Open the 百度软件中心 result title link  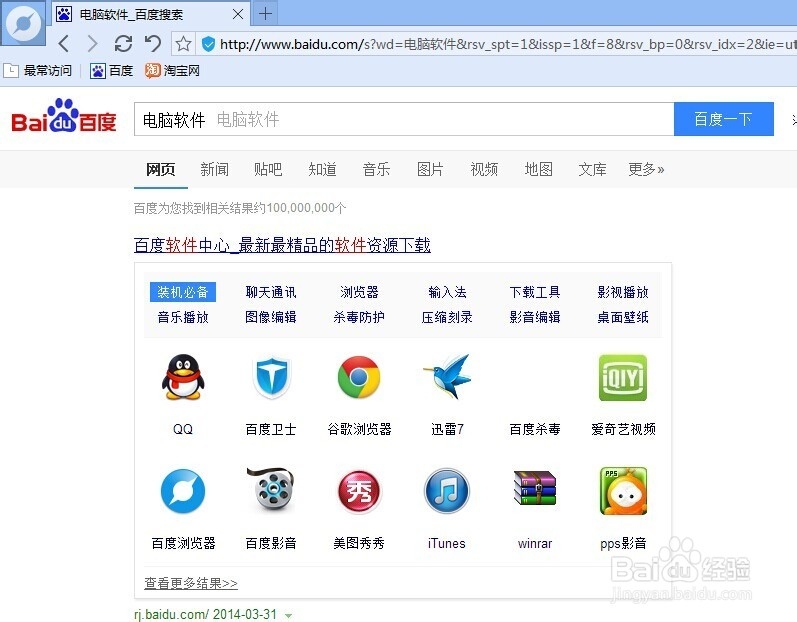pyautogui.click(x=282, y=245)
